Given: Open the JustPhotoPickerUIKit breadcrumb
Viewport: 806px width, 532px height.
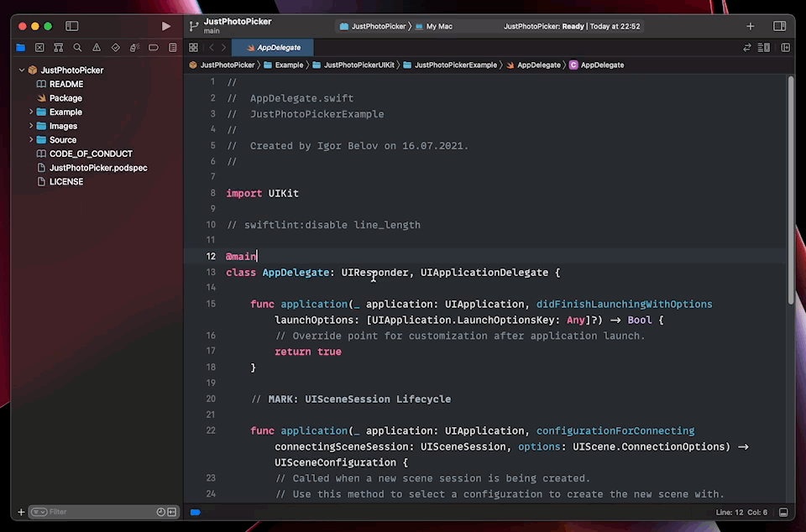Looking at the screenshot, I should 353,65.
